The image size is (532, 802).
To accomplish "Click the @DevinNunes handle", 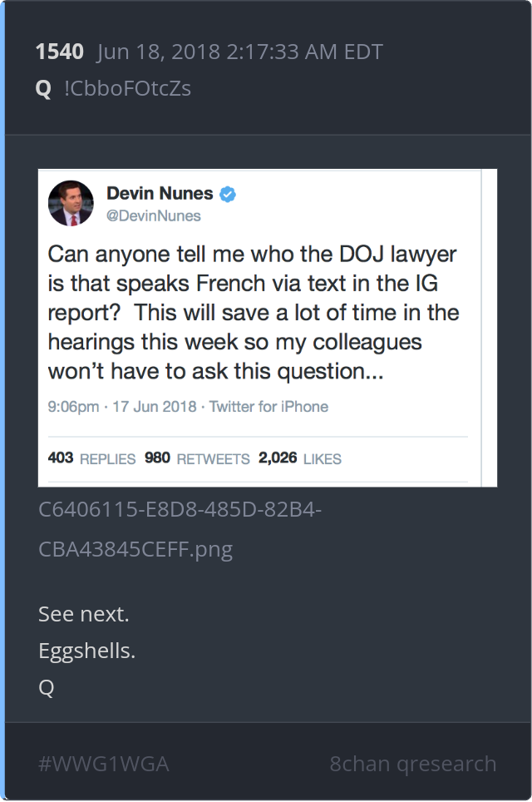I will point(153,215).
